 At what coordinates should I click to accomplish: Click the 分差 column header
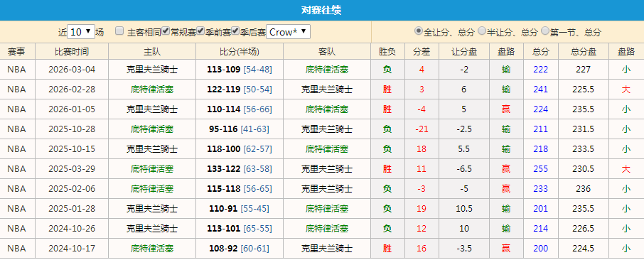point(422,52)
